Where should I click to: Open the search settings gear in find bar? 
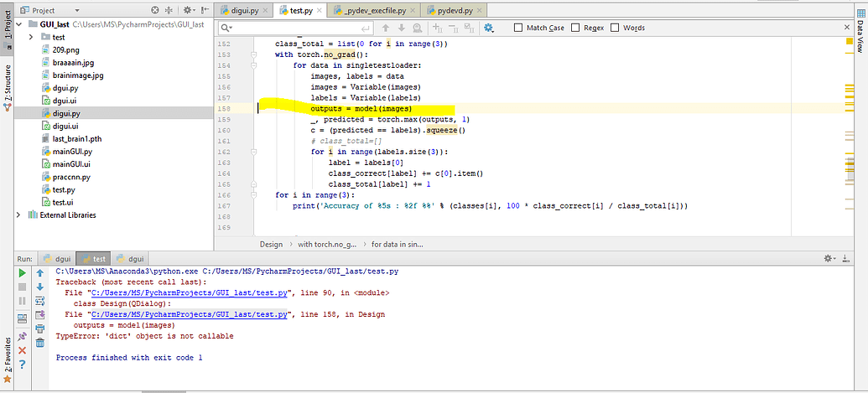click(x=489, y=28)
